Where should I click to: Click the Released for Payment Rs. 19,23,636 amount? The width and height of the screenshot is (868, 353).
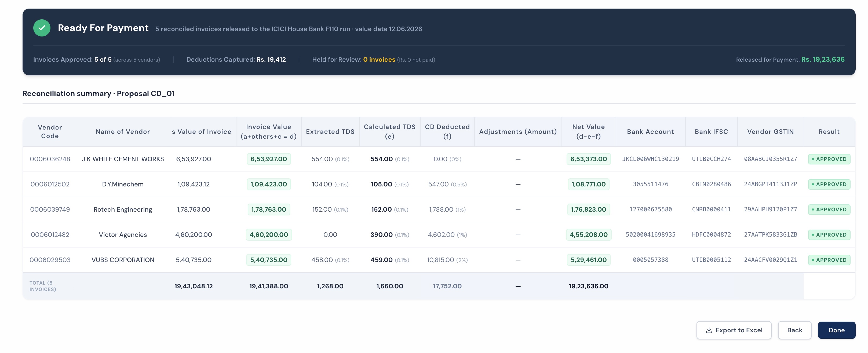pos(823,60)
